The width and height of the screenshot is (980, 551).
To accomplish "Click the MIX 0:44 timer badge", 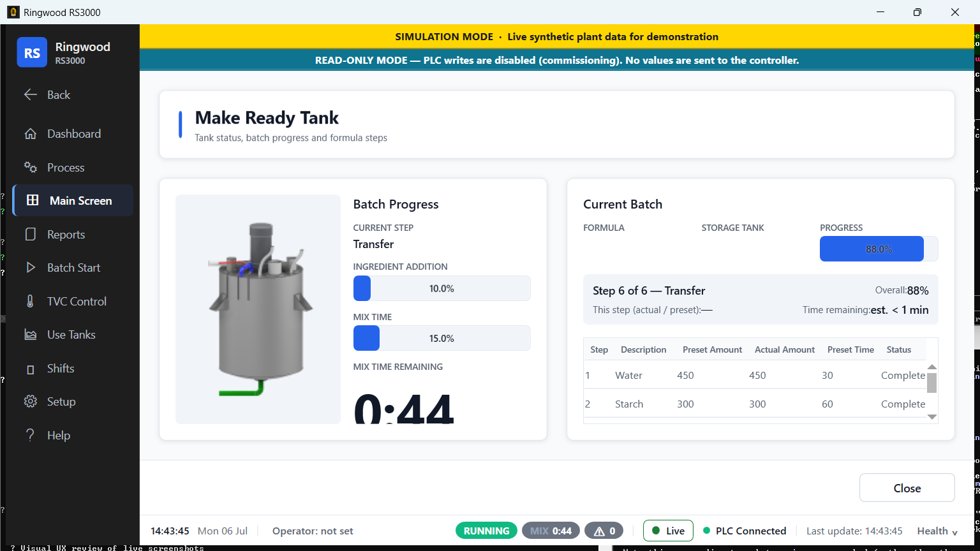I will point(551,531).
